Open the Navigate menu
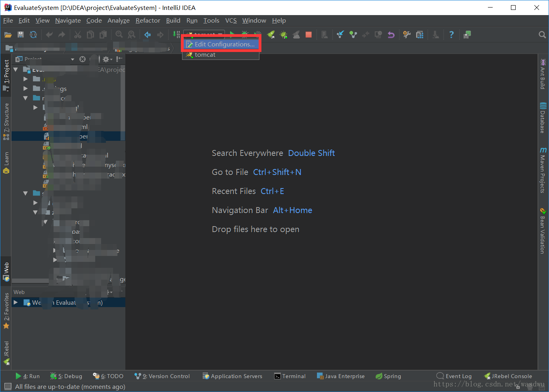The height and width of the screenshot is (392, 549). 68,20
